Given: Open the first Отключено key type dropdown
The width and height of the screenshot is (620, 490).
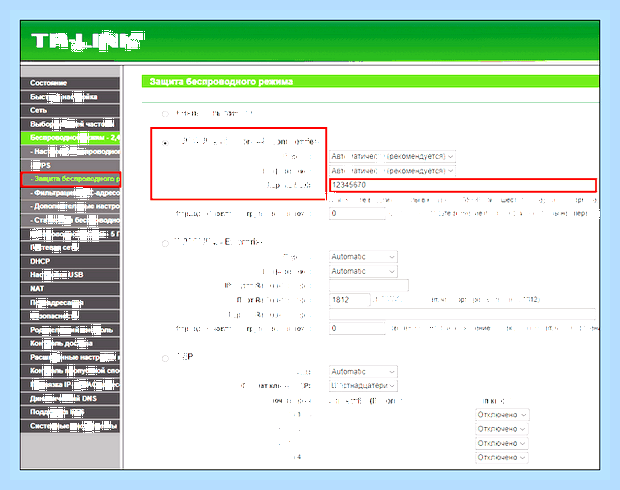Looking at the screenshot, I should pyautogui.click(x=502, y=414).
